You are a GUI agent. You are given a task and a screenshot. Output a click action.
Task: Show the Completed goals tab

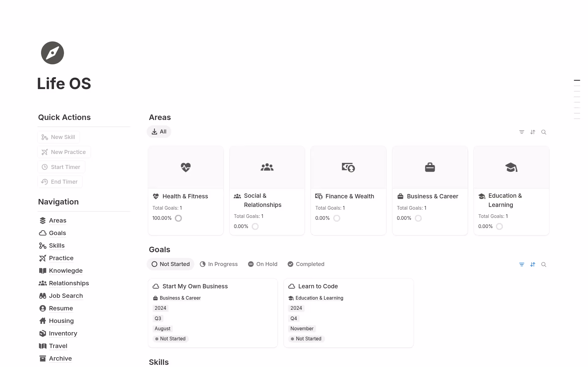point(306,264)
